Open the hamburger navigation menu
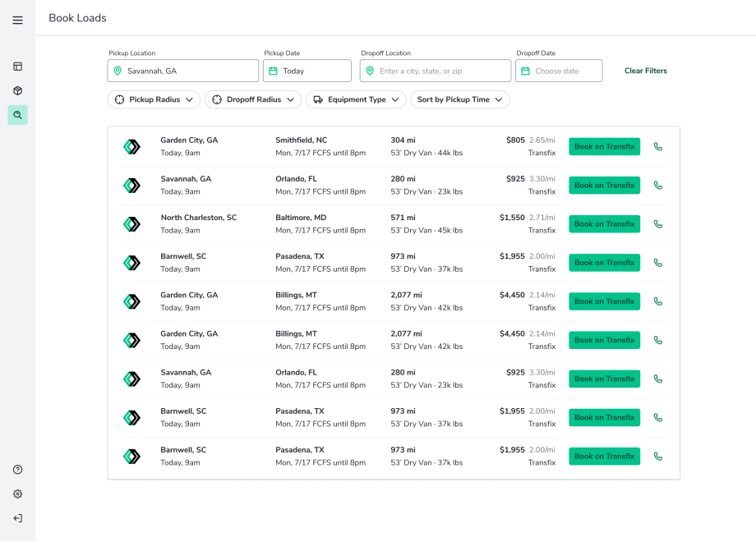 [x=17, y=20]
